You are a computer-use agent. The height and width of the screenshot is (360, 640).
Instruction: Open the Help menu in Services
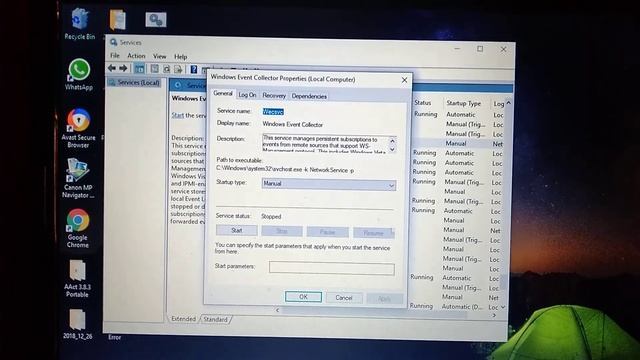coord(180,57)
